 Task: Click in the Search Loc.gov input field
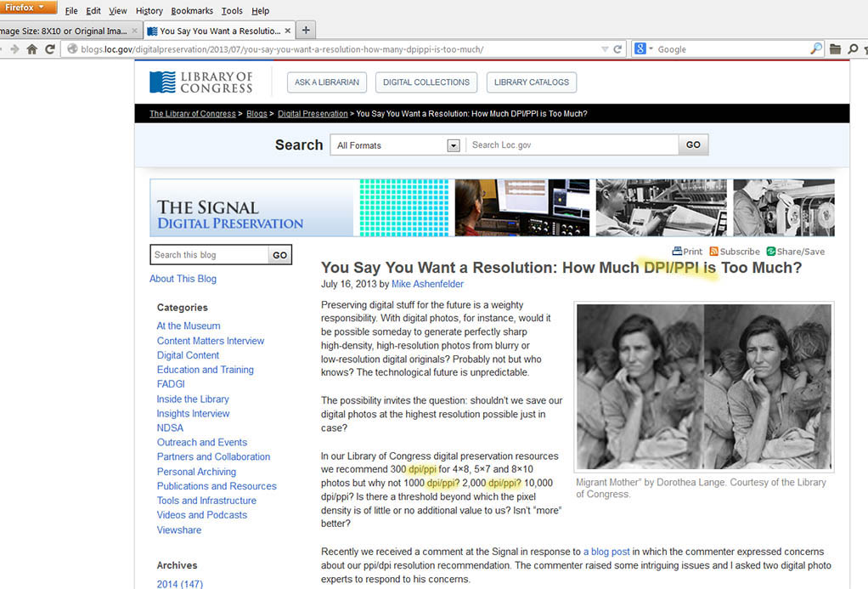pyautogui.click(x=572, y=144)
